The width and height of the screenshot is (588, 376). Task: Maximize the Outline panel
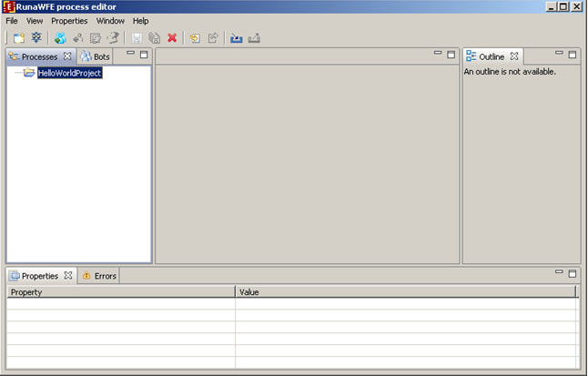pyautogui.click(x=573, y=55)
